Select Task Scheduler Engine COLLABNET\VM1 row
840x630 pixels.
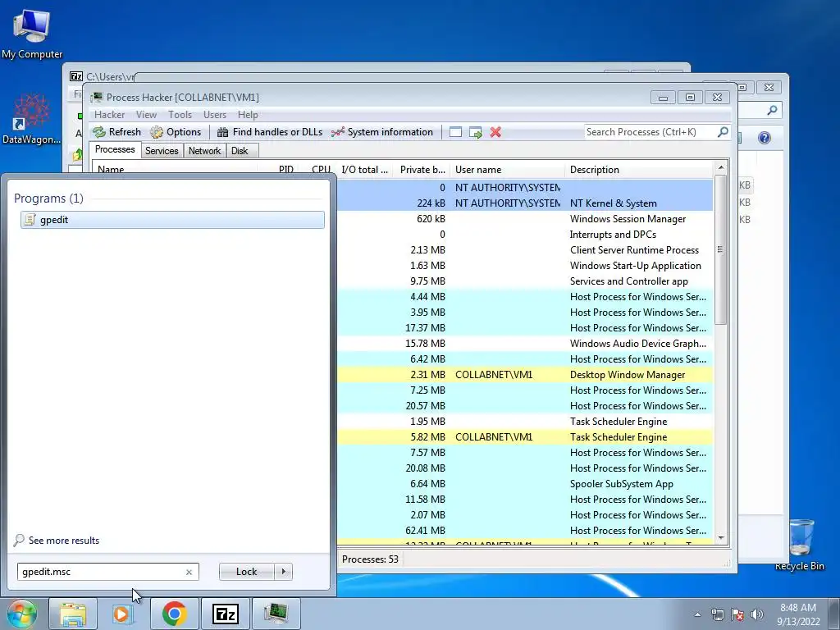[x=525, y=437]
